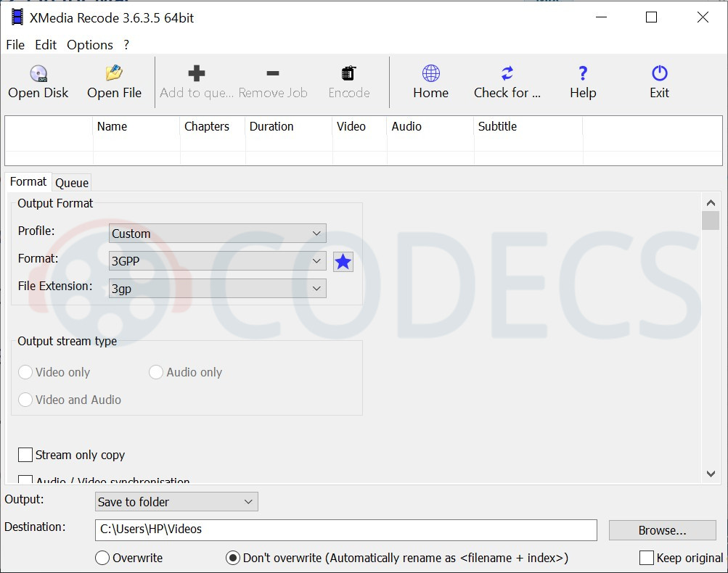Screen dimensions: 728x573
Task: Click the Format panel scrollbar thumb
Action: click(x=711, y=220)
